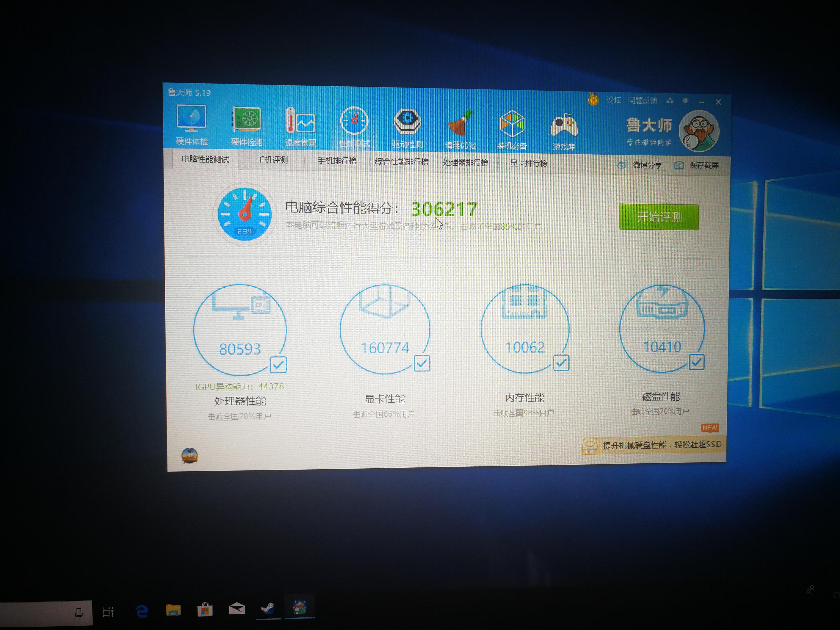Click the game badge icon at bottom-left
This screenshot has width=840, height=630.
point(189,455)
